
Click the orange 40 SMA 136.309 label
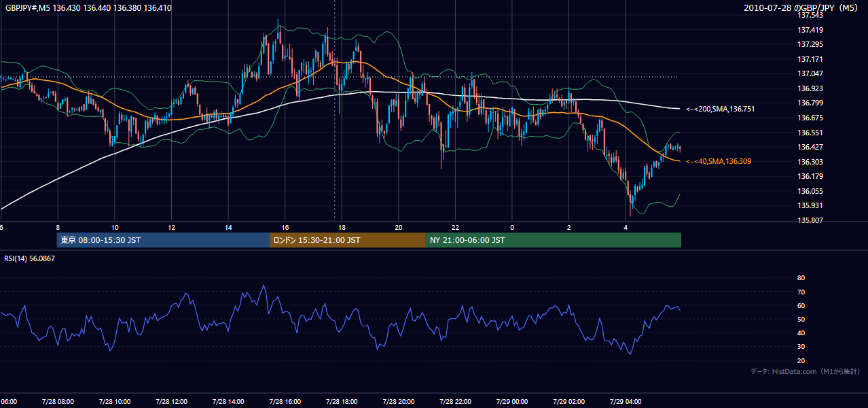(x=718, y=161)
